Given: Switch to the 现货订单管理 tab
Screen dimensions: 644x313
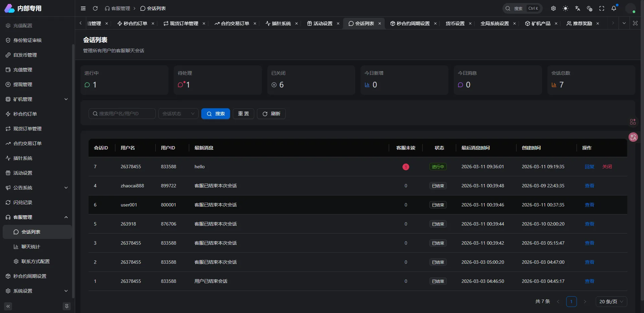Looking at the screenshot, I should pyautogui.click(x=181, y=23).
